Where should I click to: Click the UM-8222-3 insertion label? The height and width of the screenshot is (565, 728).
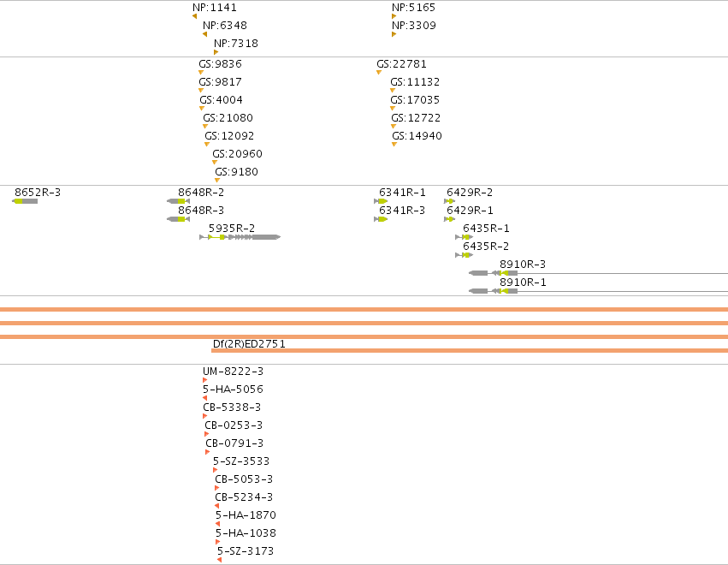pyautogui.click(x=233, y=372)
